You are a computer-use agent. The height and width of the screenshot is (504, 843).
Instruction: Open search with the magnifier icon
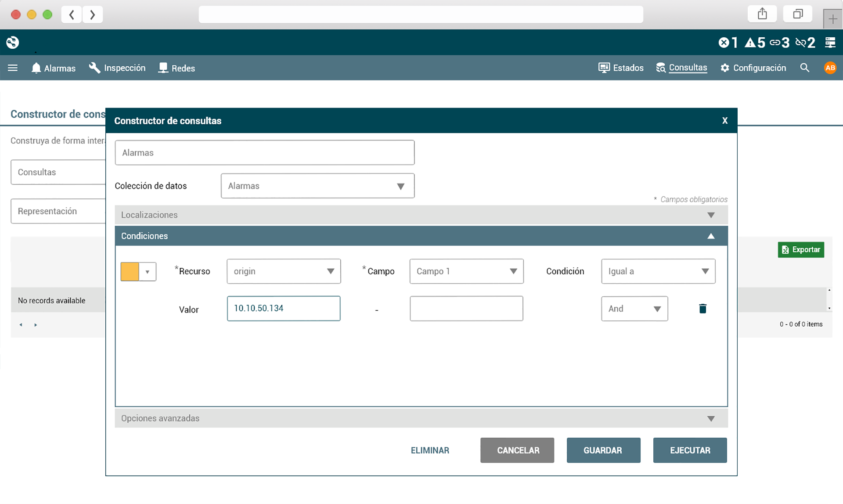tap(804, 68)
